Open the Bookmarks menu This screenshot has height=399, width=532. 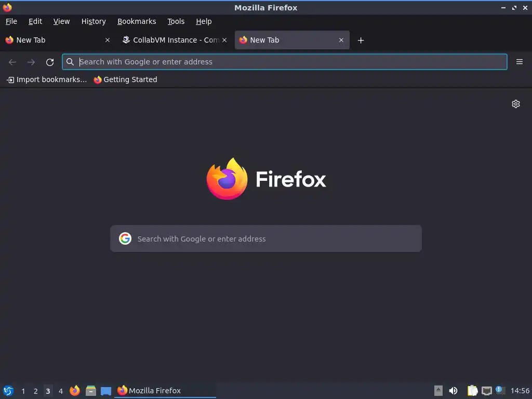[137, 21]
